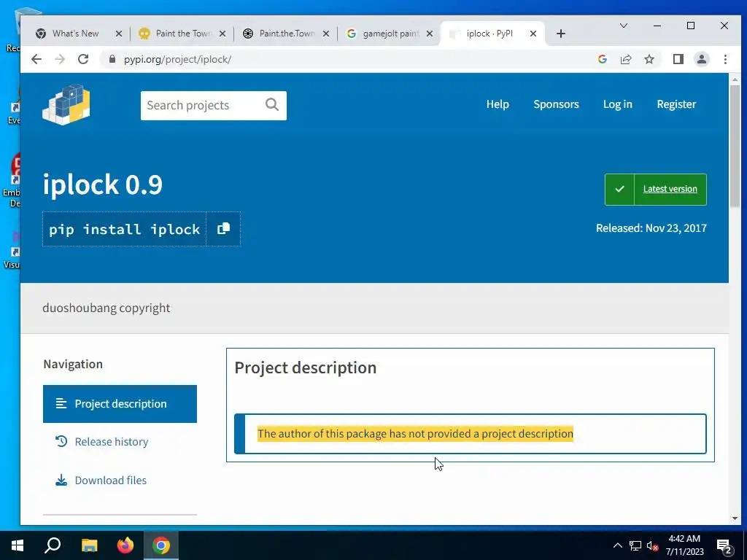Viewport: 747px width, 560px height.
Task: Click the PyPI logo
Action: click(66, 105)
